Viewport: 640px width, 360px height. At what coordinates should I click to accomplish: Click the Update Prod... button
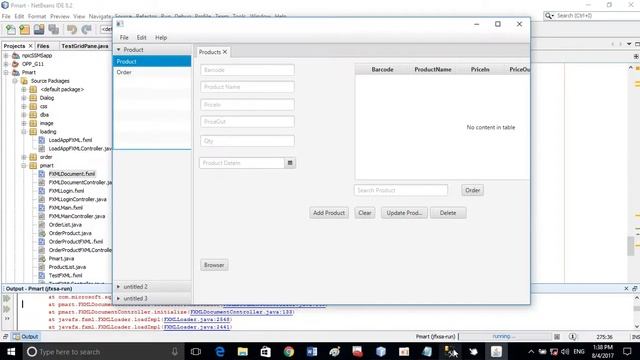tap(404, 213)
